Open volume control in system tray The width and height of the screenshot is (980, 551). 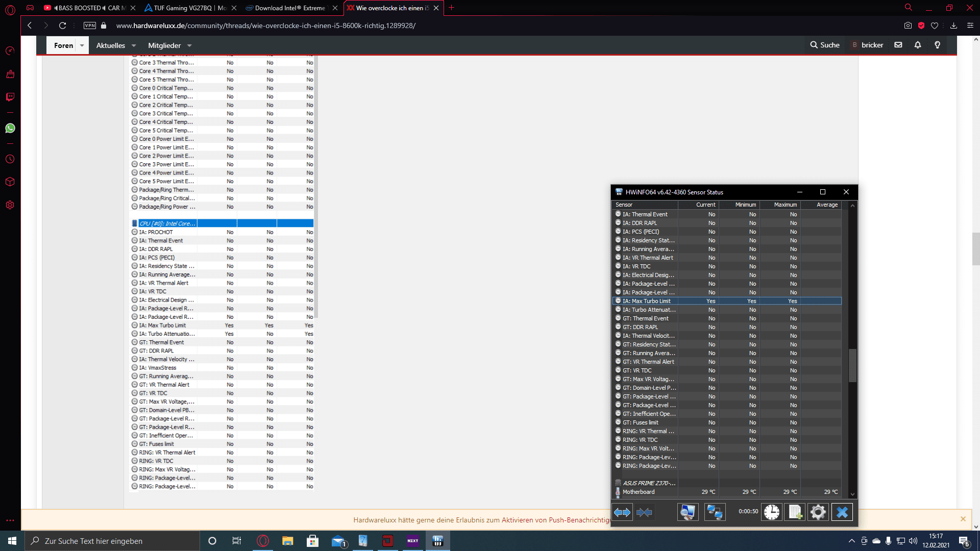[913, 541]
